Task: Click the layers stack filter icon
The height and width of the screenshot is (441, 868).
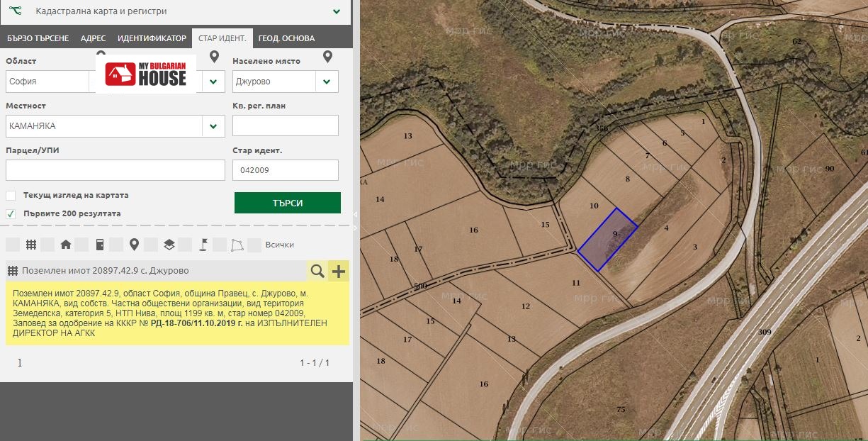Action: coord(169,245)
